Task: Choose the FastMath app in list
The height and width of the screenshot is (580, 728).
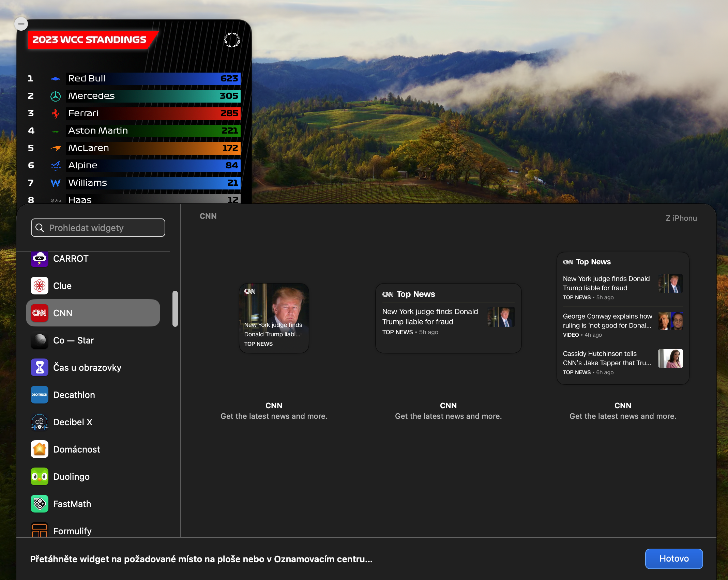Action: [72, 504]
